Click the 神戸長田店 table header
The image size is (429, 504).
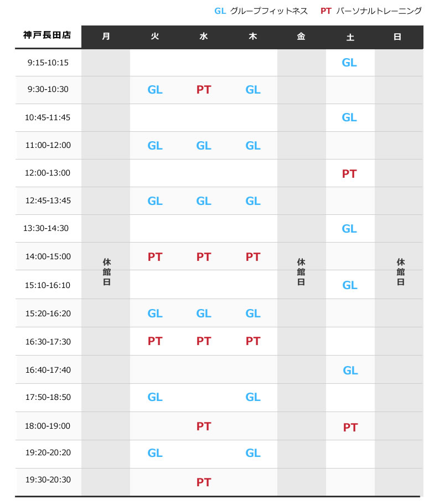[48, 35]
